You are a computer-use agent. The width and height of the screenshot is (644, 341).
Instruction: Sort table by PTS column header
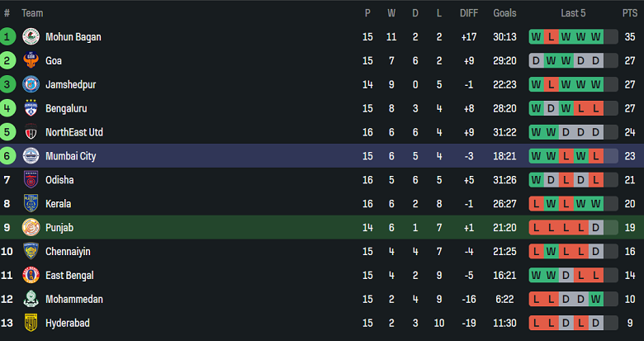[x=629, y=13]
